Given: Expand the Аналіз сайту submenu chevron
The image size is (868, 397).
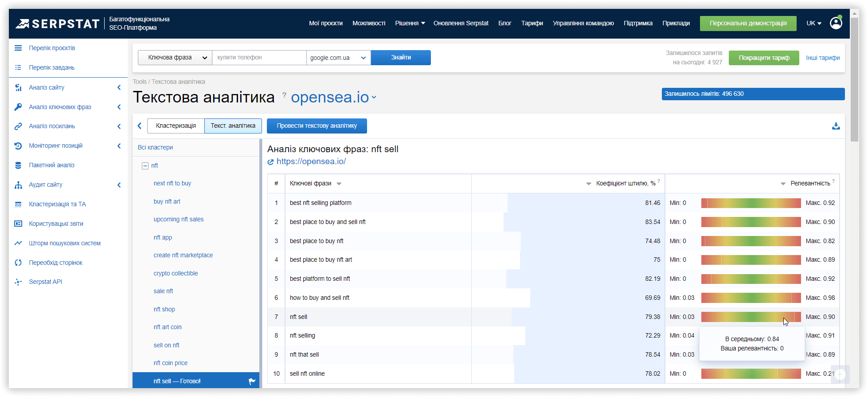Looking at the screenshot, I should (119, 87).
